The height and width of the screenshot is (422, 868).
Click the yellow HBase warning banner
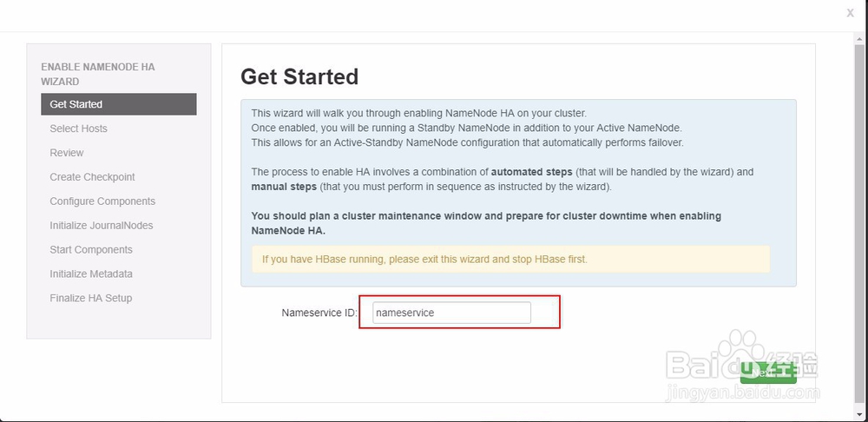pos(510,259)
